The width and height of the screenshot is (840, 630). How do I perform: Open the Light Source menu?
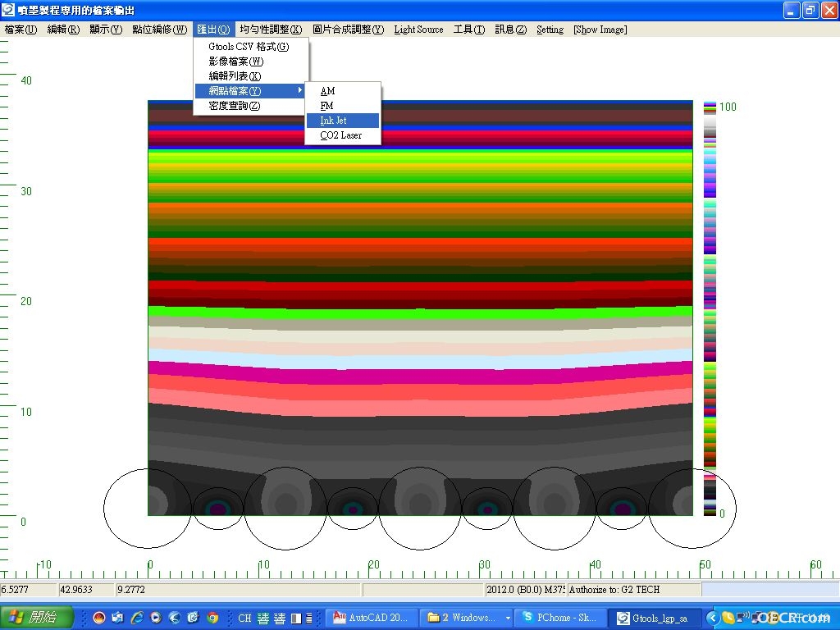[x=418, y=30]
